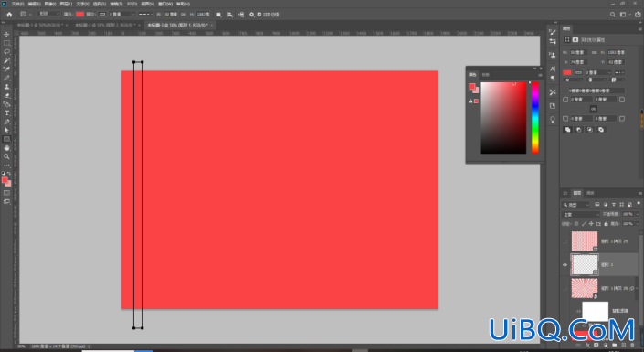Click the Home icon in options bar

tap(9, 15)
